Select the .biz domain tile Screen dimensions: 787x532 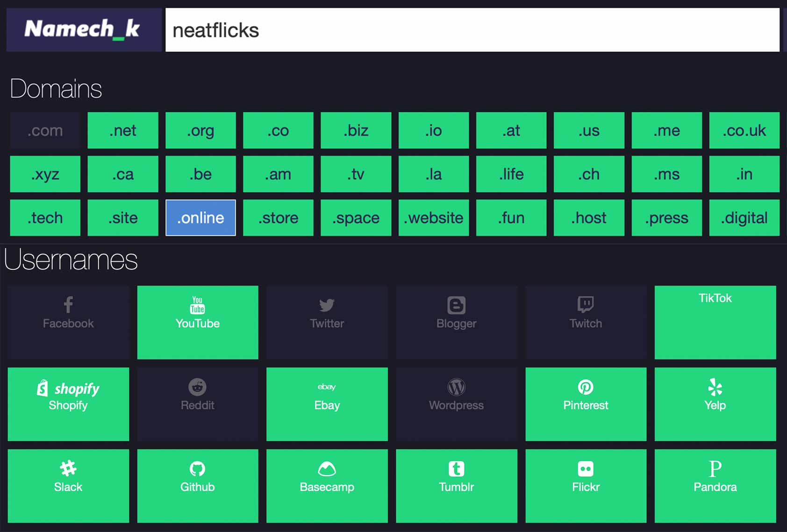click(x=356, y=130)
